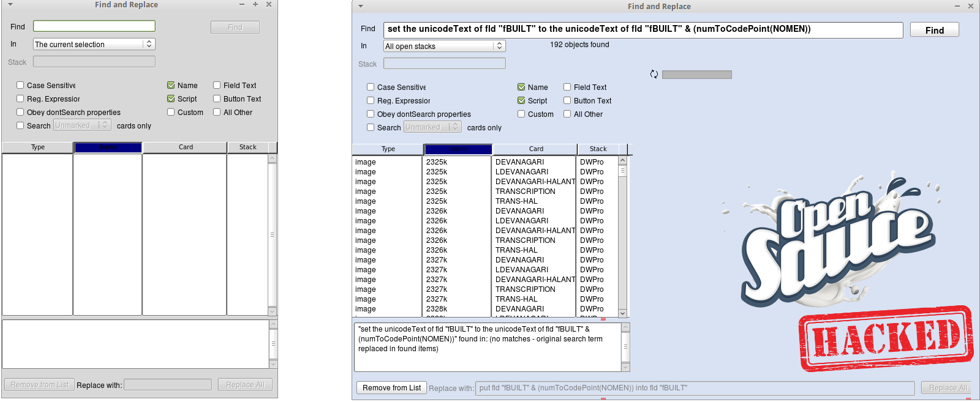Open the Unmarked dropdown in right window
980x402 pixels.
[432, 127]
